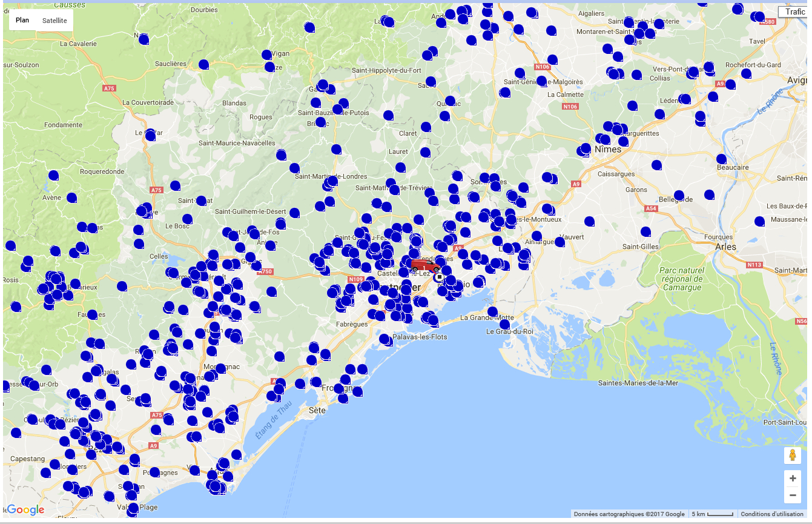Open the Conditions d'utilisation link
This screenshot has width=812, height=524.
click(x=773, y=514)
